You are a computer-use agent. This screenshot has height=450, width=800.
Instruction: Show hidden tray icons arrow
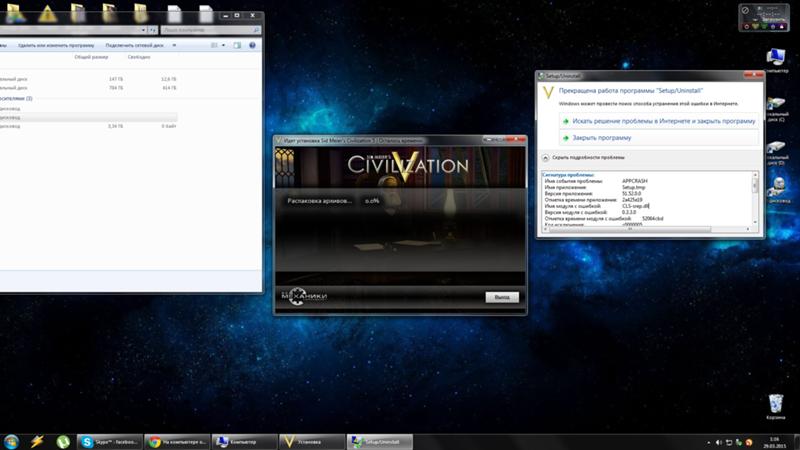pos(708,443)
